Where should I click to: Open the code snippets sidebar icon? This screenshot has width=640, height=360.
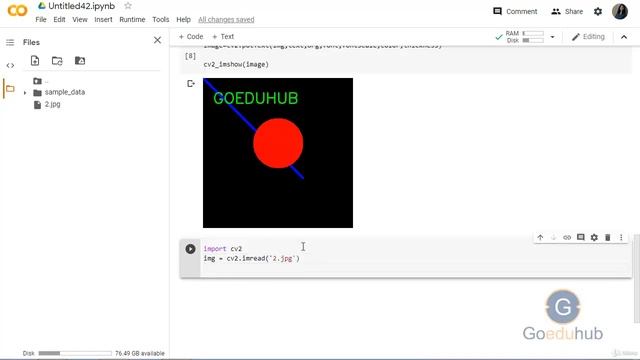[x=10, y=65]
